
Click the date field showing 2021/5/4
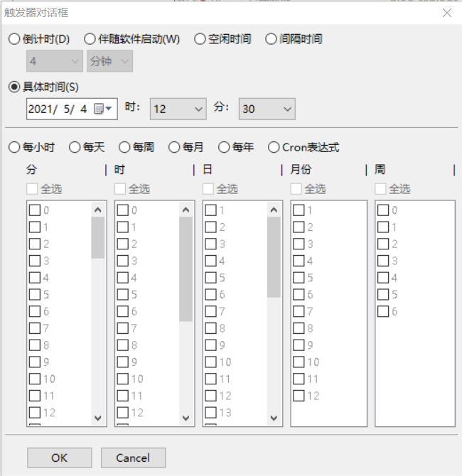point(72,109)
